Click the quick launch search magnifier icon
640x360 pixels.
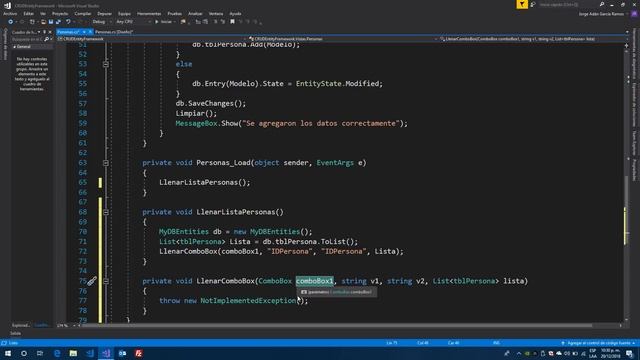[x=602, y=4]
